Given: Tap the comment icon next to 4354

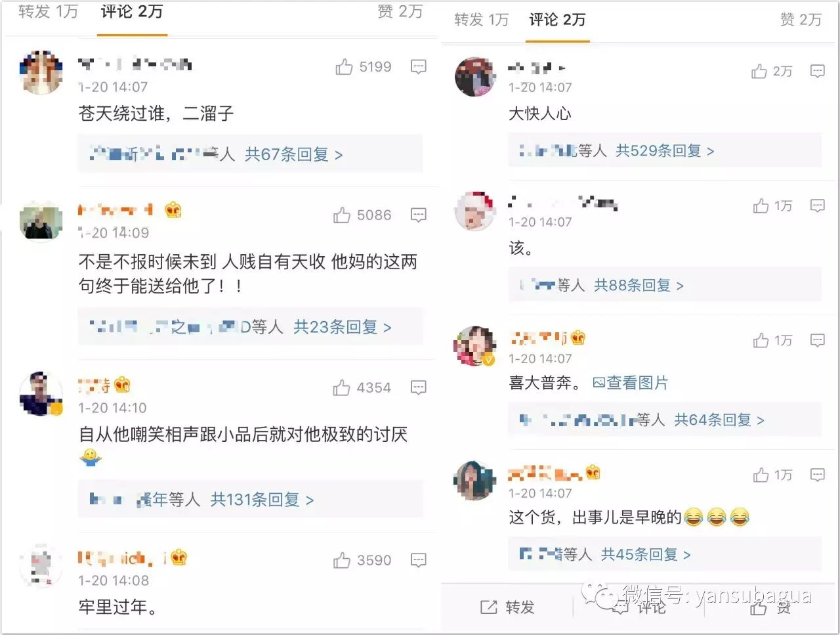Looking at the screenshot, I should [418, 387].
